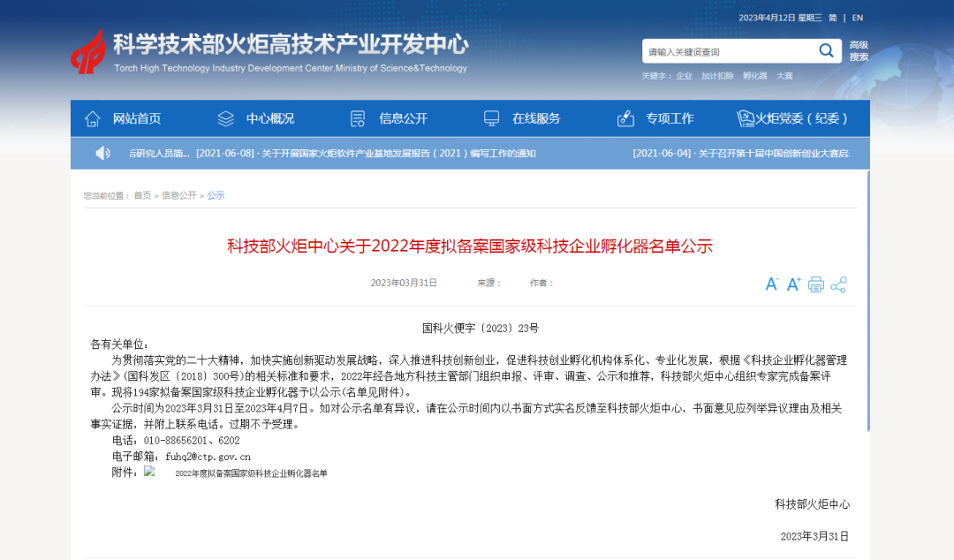Image resolution: width=954 pixels, height=560 pixels.
Task: Click the magnifier icon to run a search
Action: (x=826, y=50)
